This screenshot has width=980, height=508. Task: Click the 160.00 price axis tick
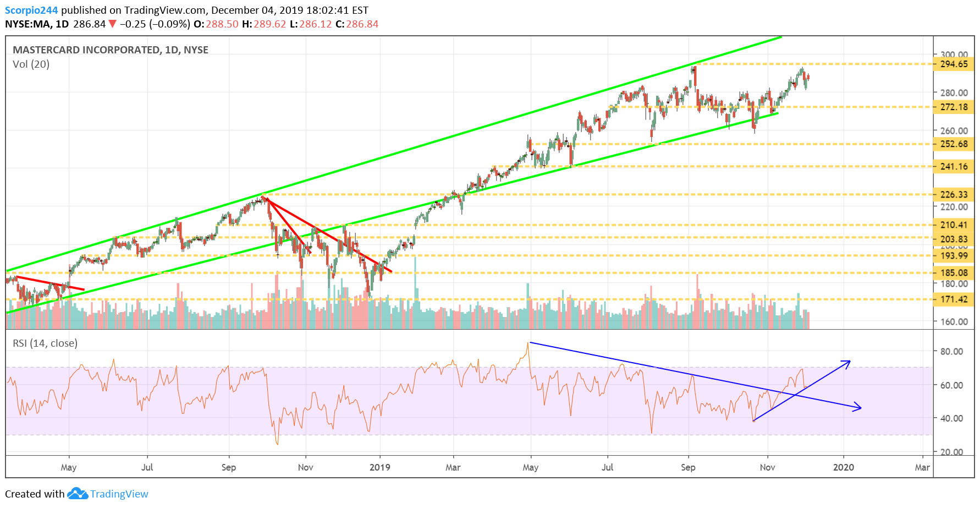[954, 321]
